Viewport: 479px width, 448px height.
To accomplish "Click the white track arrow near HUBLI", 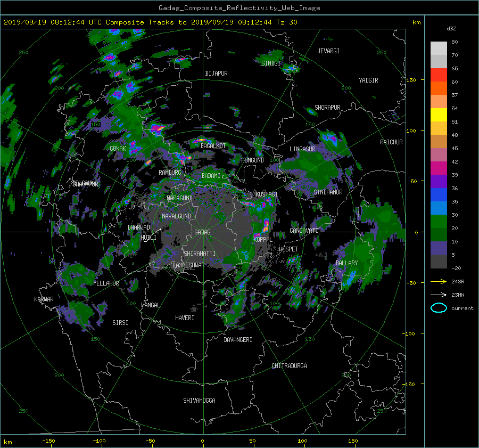I will click(x=152, y=235).
